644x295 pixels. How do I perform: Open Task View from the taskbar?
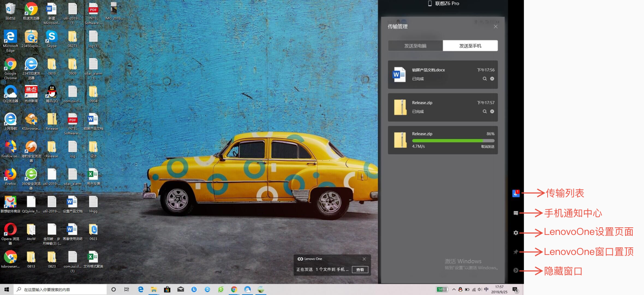click(127, 290)
